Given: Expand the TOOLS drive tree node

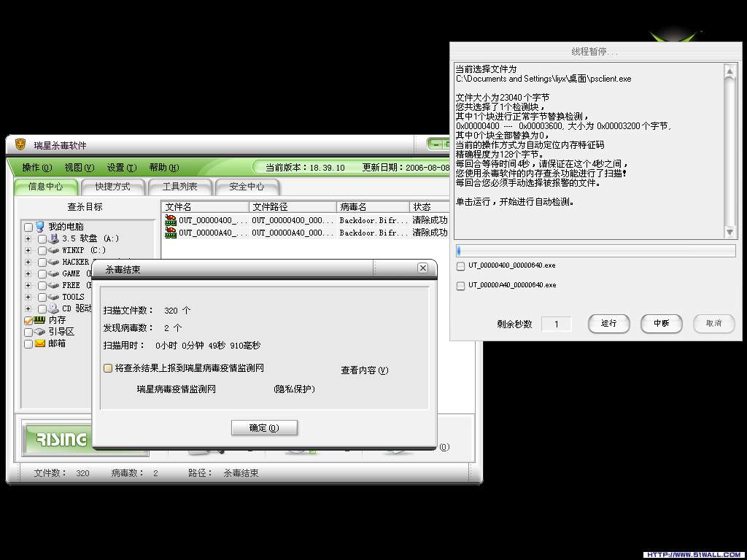Looking at the screenshot, I should [x=28, y=297].
